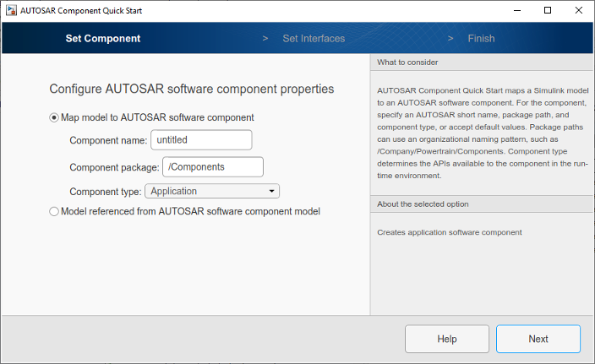Click the Configure AUTOSAR software component heading
The width and height of the screenshot is (595, 364).
pos(192,89)
